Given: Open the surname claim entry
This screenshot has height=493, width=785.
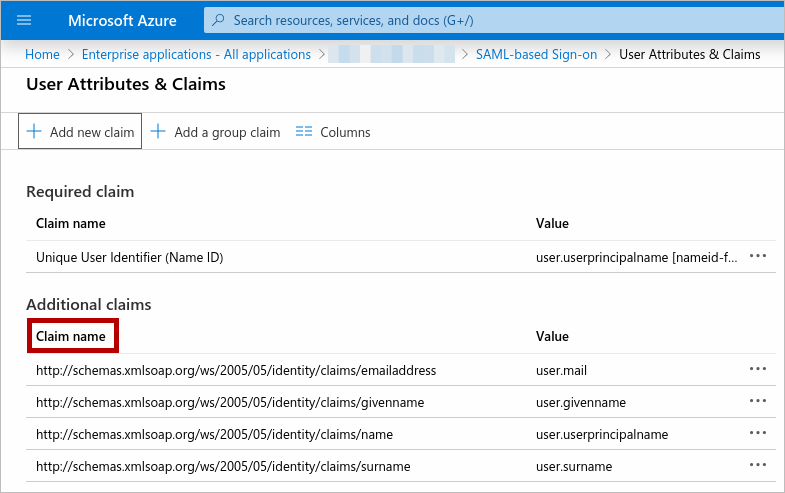Looking at the screenshot, I should (x=223, y=466).
